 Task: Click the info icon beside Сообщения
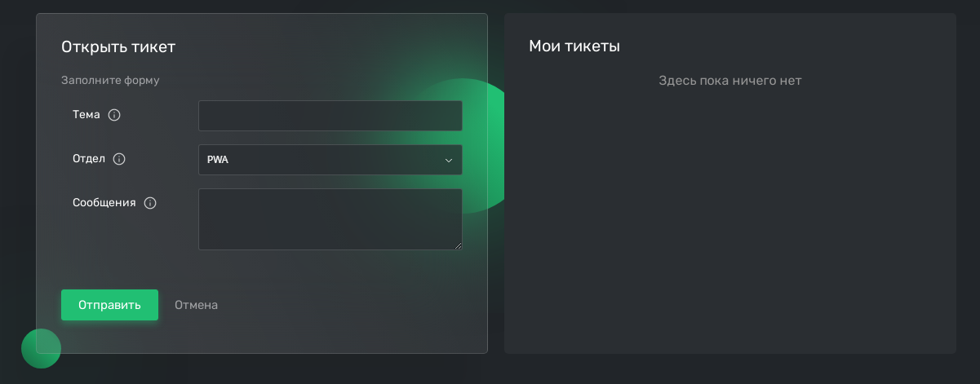150,203
